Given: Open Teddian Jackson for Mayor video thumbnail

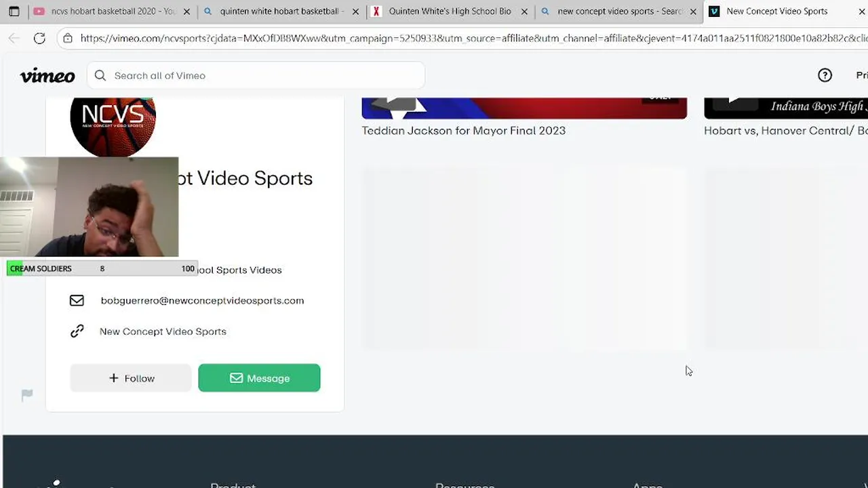Looking at the screenshot, I should (524, 108).
